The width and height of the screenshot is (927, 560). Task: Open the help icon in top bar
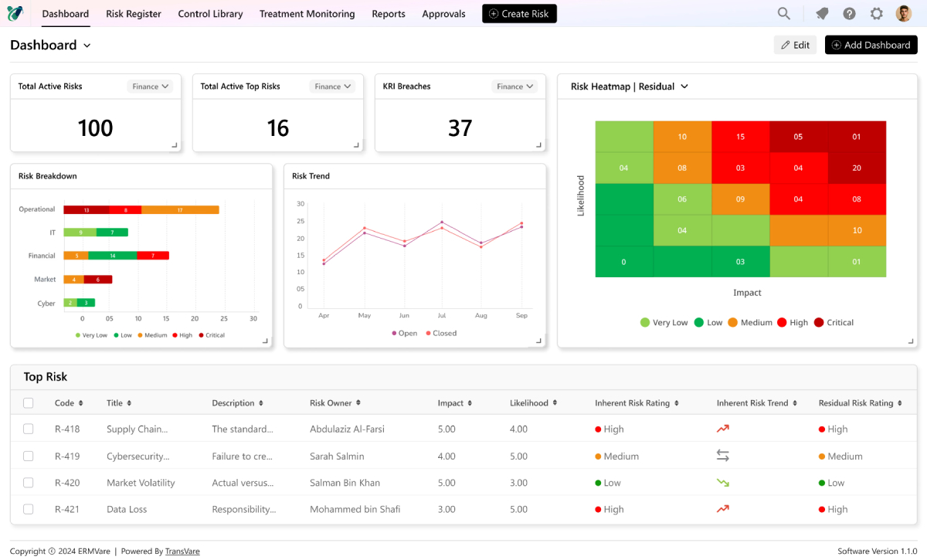click(849, 13)
